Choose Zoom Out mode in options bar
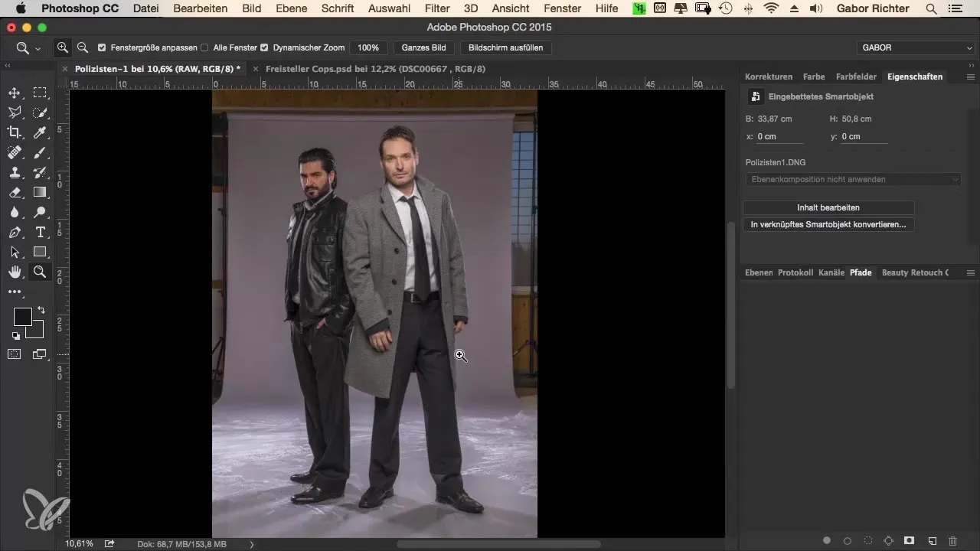 [82, 47]
